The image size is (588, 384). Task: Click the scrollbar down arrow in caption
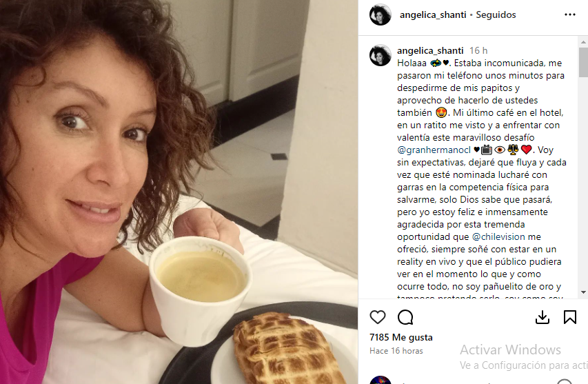pos(583,292)
